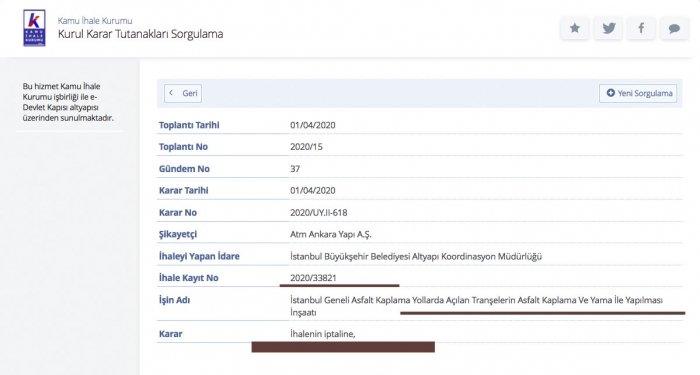This screenshot has width=700, height=375.
Task: Select the Toplantı No label
Action: 183,147
